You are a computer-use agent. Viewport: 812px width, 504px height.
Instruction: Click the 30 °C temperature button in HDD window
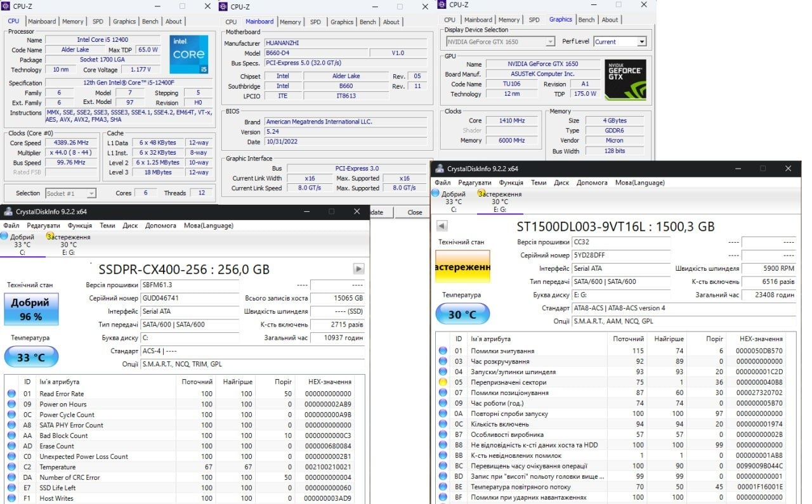coord(462,314)
